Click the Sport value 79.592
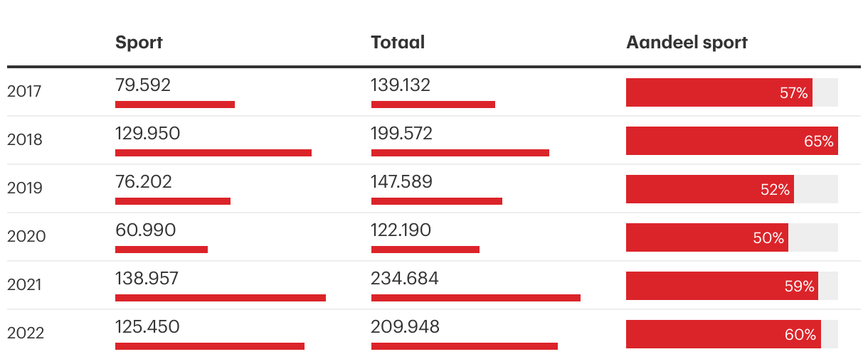Screen dimensions: 868x364 tap(143, 85)
